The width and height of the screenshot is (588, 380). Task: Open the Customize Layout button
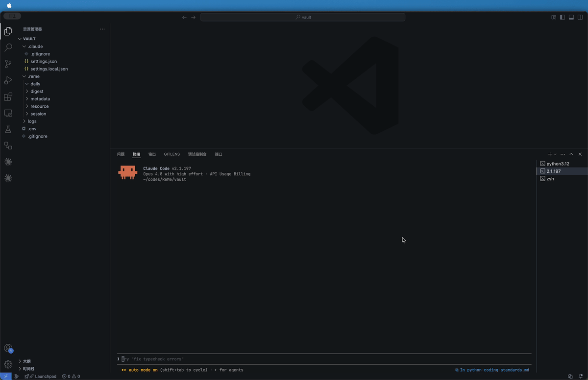coord(554,17)
